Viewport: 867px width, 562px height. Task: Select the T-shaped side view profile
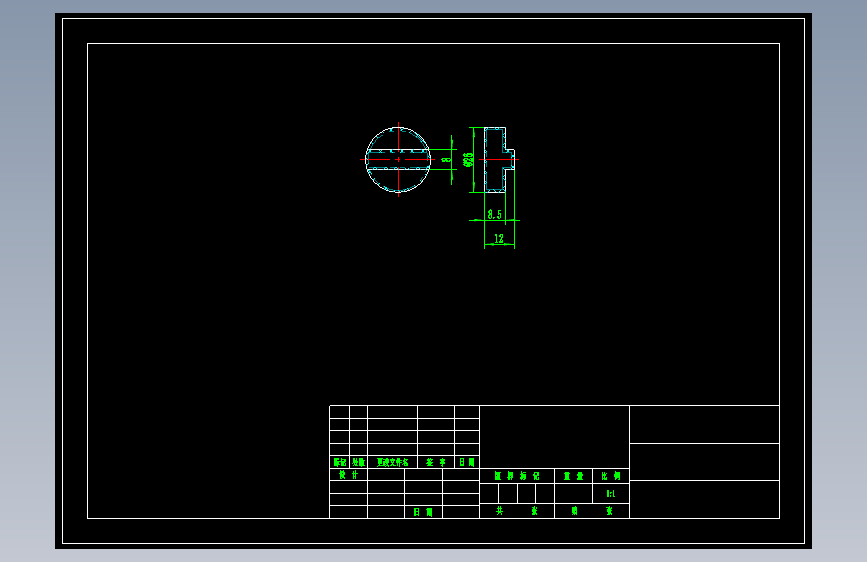499,160
